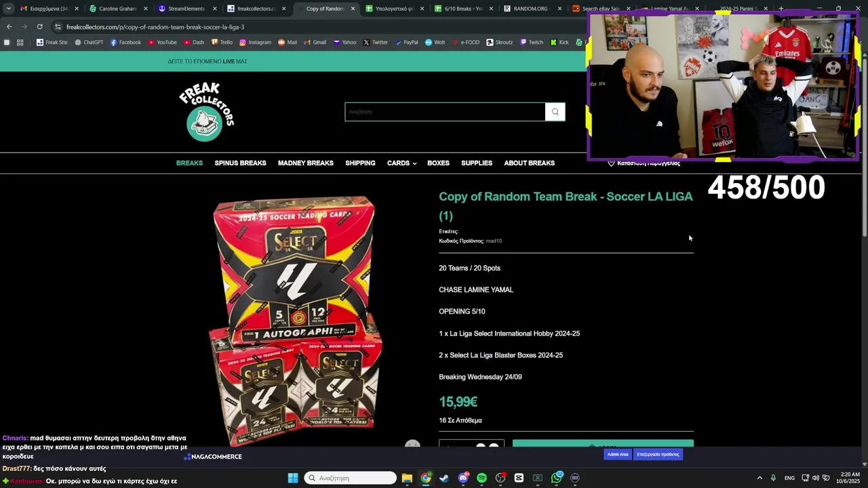Open the Gmail bookmark
Screen dimensions: 868x488
[315, 42]
